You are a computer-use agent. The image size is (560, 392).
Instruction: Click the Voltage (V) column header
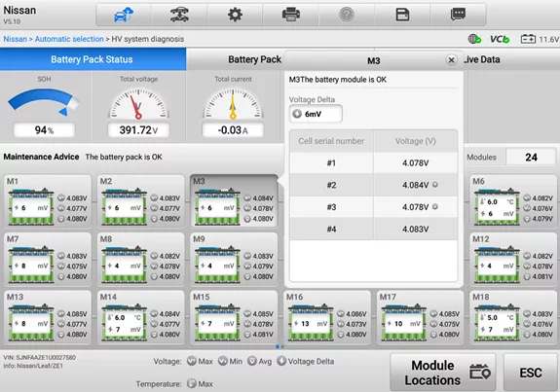(x=415, y=141)
